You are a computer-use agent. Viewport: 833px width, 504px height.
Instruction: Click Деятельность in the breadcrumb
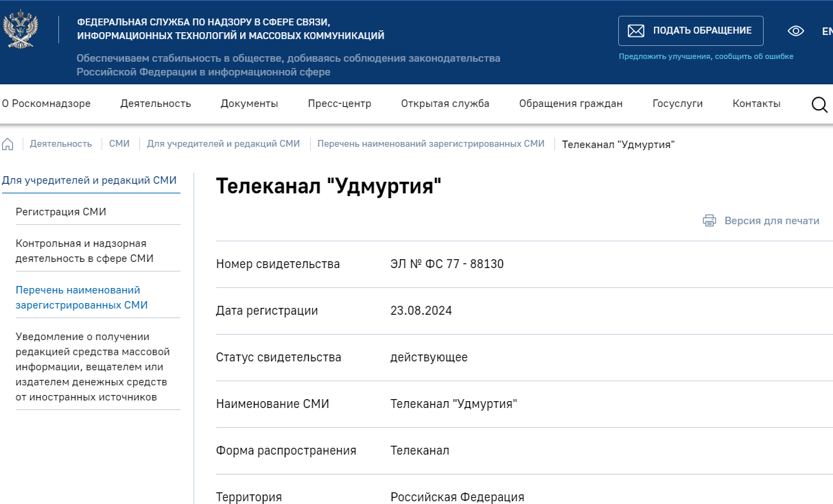pyautogui.click(x=60, y=143)
